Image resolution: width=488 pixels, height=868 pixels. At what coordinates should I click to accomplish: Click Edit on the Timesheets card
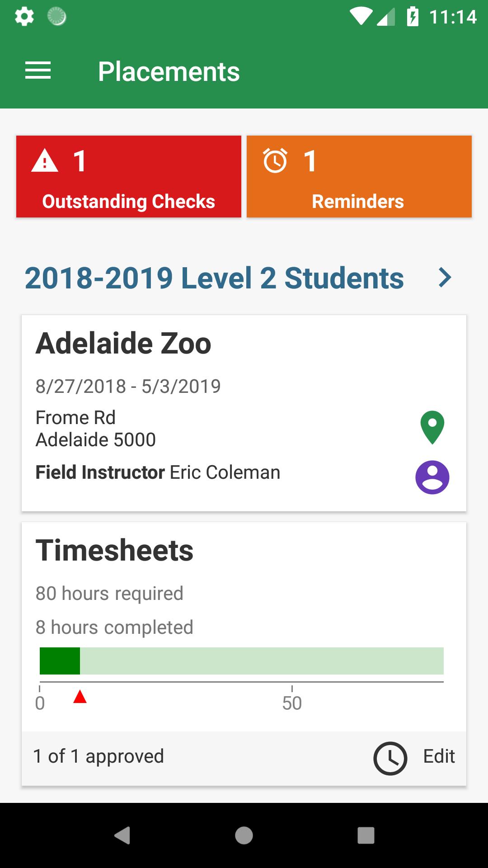click(x=439, y=756)
